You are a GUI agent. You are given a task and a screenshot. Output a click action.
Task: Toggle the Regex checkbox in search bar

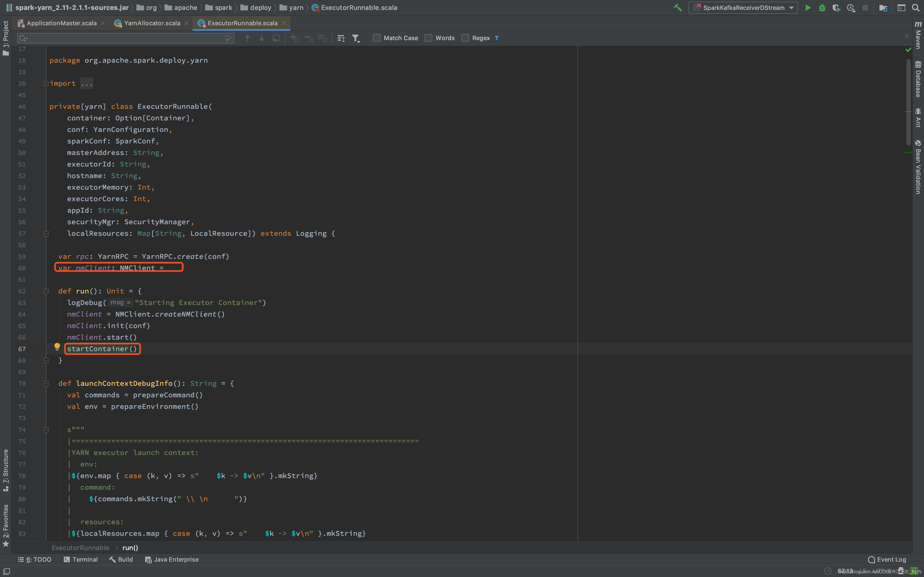tap(466, 38)
